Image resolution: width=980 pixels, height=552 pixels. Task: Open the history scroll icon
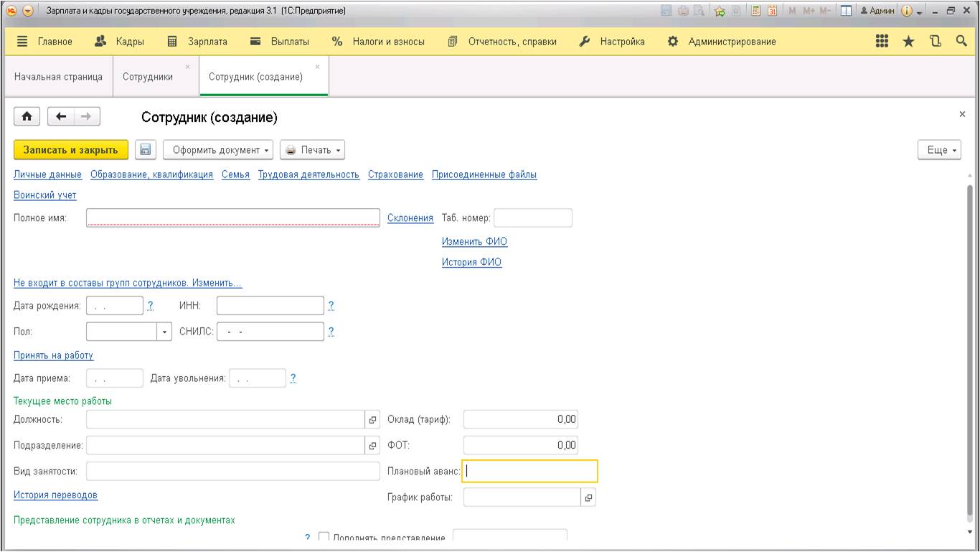click(935, 42)
